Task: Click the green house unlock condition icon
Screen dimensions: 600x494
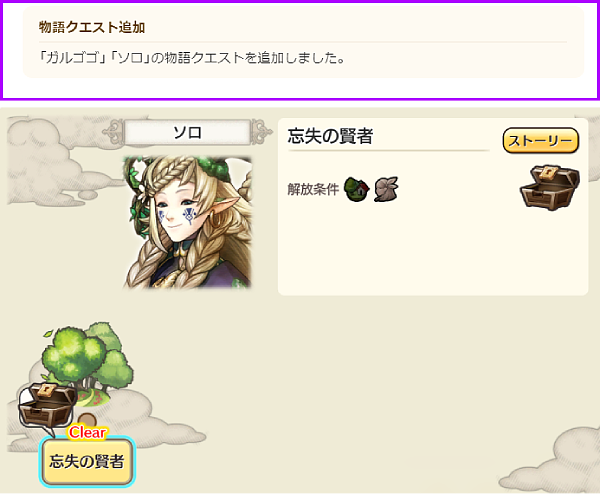Action: (356, 189)
